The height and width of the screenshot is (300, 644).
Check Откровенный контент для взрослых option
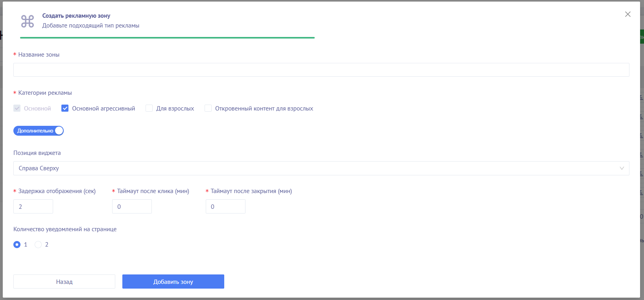[x=208, y=109]
